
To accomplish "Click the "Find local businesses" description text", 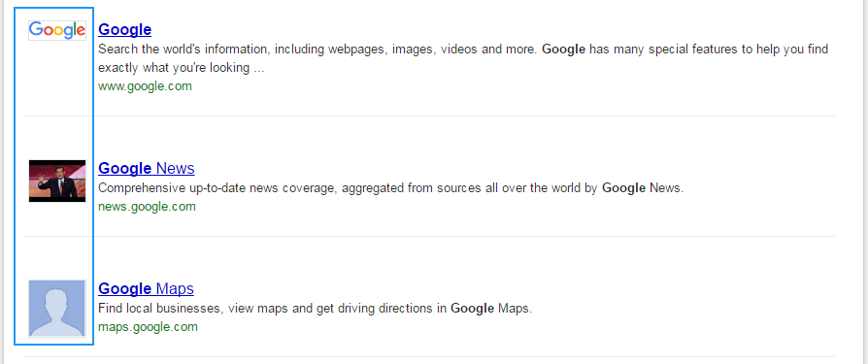I will [315, 309].
